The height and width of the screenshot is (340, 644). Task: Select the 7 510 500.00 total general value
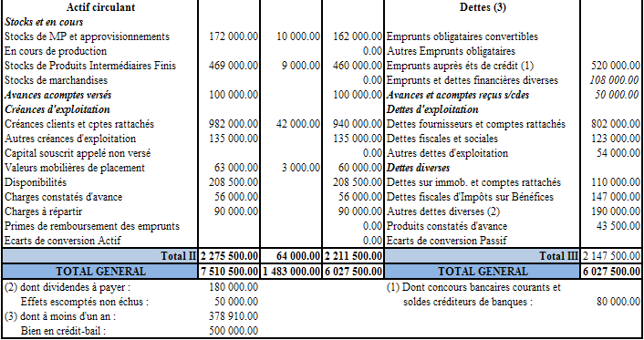point(229,272)
